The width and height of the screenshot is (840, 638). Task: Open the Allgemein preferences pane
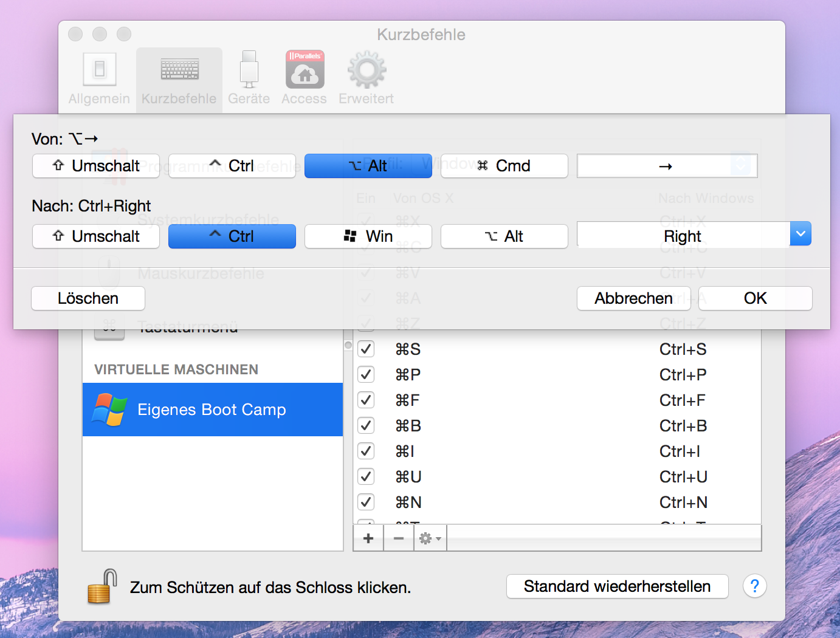click(99, 79)
